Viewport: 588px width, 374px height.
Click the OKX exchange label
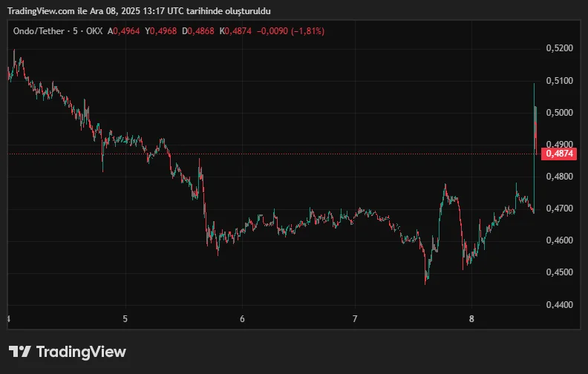pos(94,31)
